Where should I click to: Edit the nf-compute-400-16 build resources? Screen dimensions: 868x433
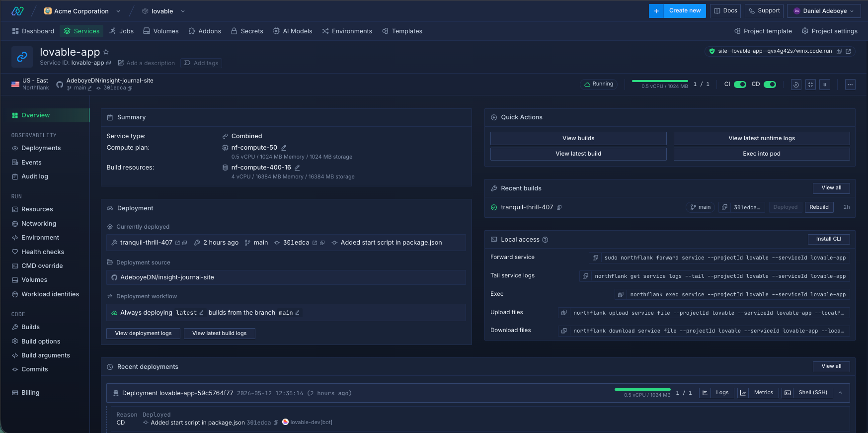point(297,168)
